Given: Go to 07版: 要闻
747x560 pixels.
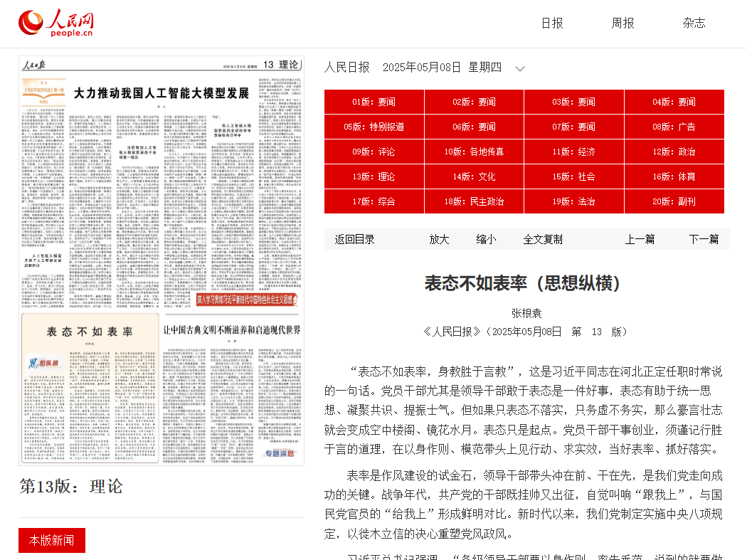Looking at the screenshot, I should coord(573,127).
